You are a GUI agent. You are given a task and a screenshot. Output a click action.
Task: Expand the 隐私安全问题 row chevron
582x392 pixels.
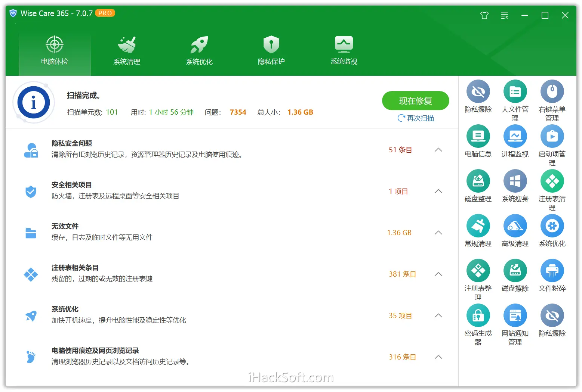coord(438,150)
